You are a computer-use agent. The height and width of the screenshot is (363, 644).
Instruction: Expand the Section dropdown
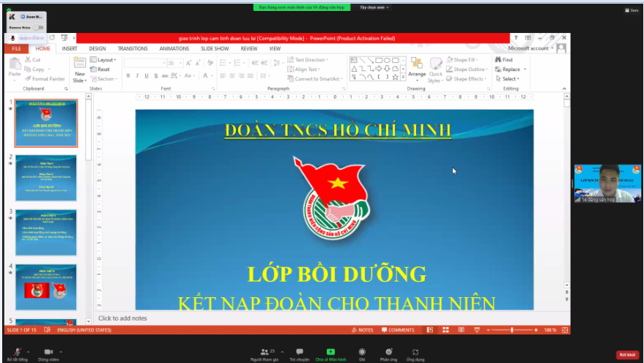[x=105, y=79]
